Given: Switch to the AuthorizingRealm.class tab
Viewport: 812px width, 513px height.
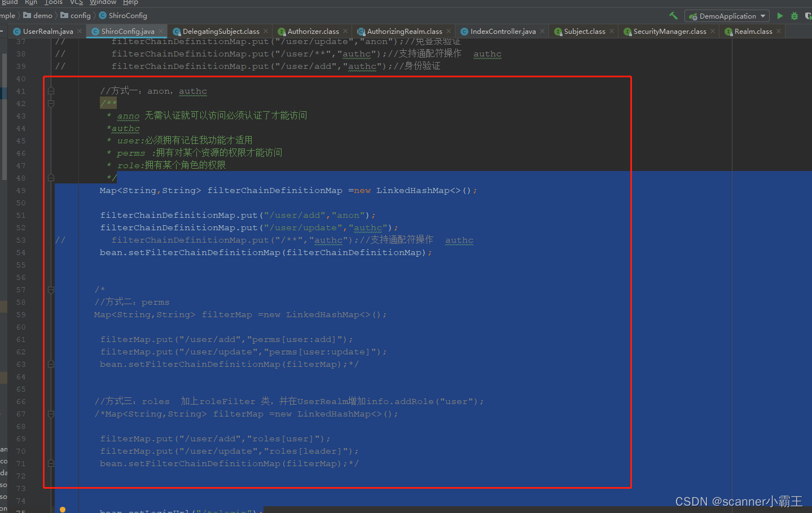Looking at the screenshot, I should pos(405,32).
